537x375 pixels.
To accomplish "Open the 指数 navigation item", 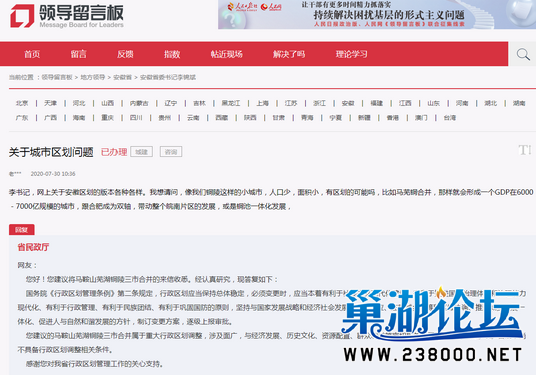I will (172, 54).
